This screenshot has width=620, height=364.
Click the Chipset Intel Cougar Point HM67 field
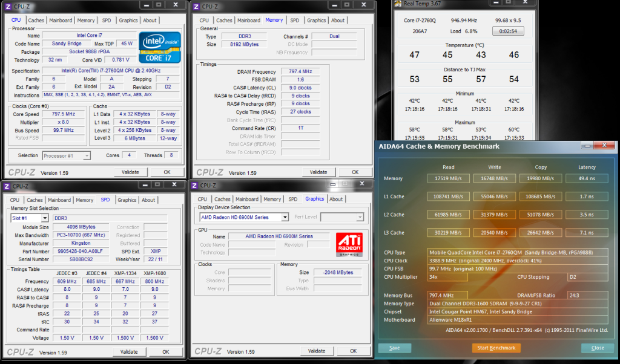pos(518,311)
